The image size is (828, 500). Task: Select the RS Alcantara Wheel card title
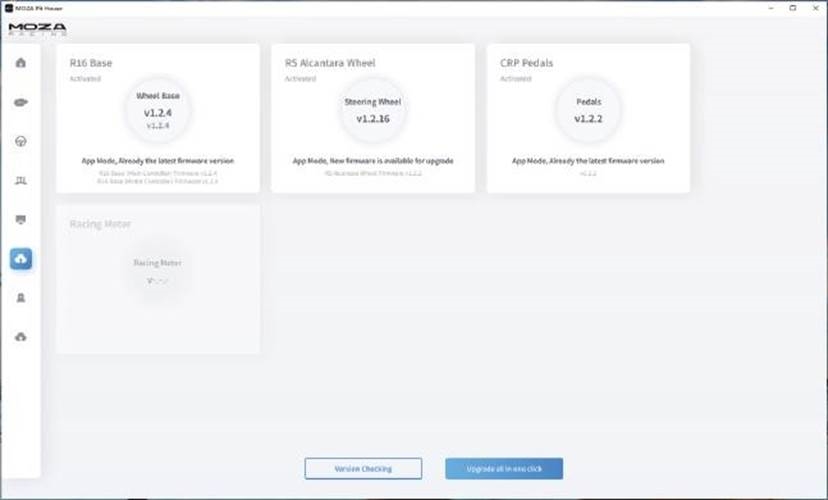point(329,63)
